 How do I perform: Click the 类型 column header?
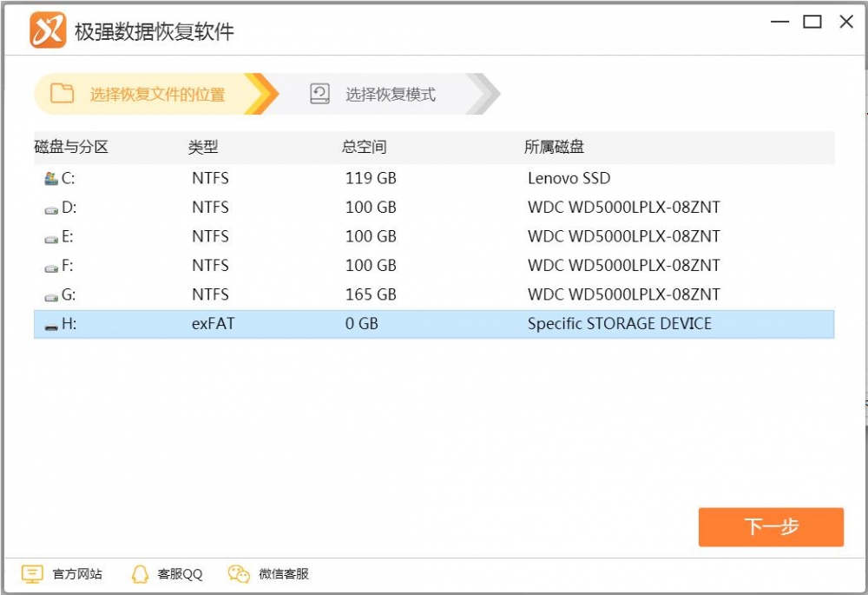tap(202, 147)
